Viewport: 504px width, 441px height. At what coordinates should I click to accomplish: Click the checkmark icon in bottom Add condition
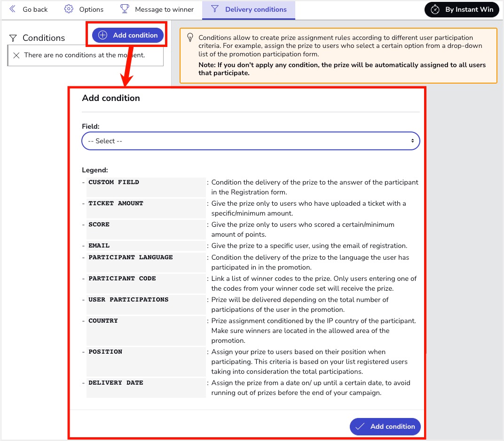[x=360, y=426]
